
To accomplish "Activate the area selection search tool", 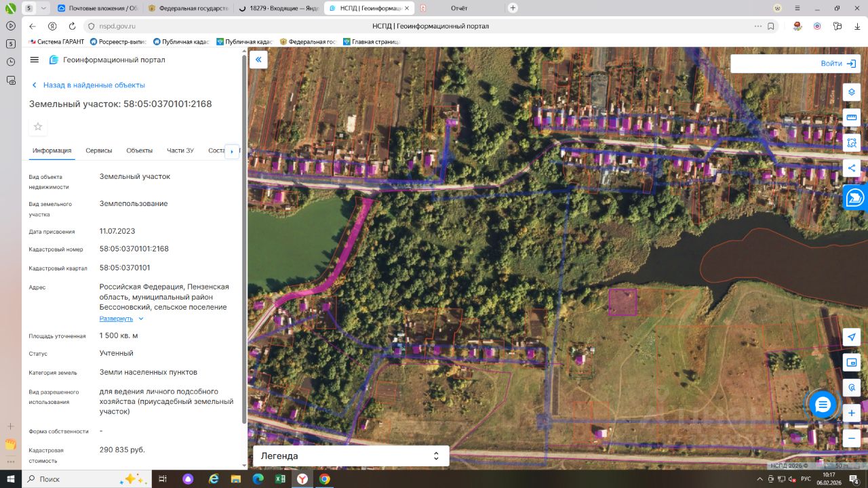I will 852,142.
